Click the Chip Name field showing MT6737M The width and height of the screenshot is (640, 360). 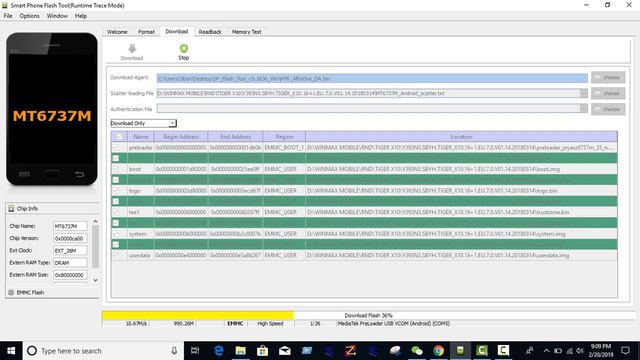pos(70,226)
